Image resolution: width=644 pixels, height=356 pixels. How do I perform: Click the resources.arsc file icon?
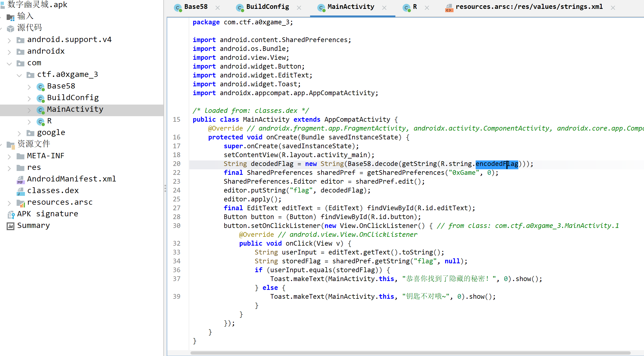(21, 203)
